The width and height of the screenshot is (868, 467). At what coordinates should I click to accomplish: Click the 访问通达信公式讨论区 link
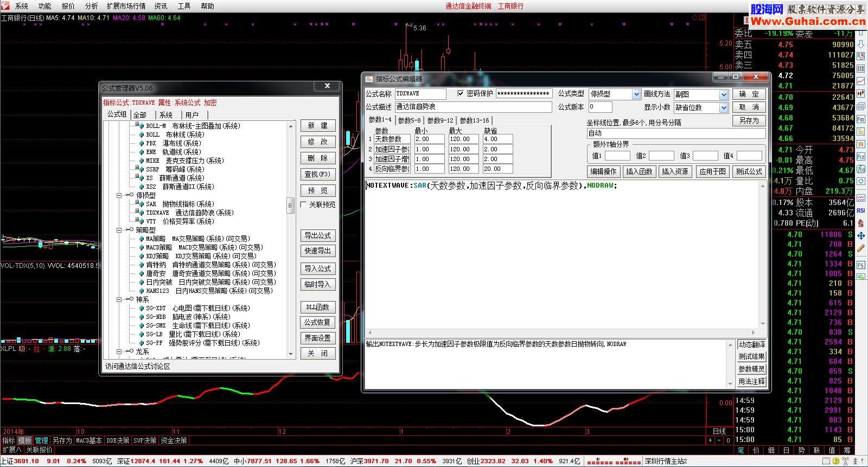[138, 366]
